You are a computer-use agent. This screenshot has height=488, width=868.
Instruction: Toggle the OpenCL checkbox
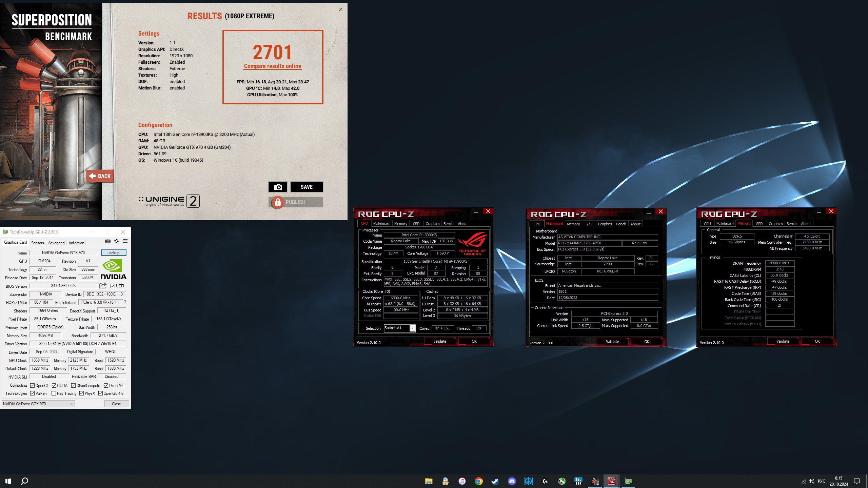click(33, 385)
